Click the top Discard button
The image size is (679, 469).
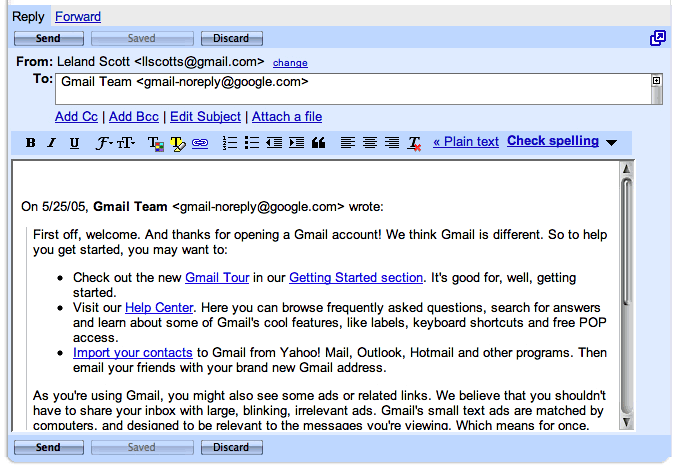[231, 38]
